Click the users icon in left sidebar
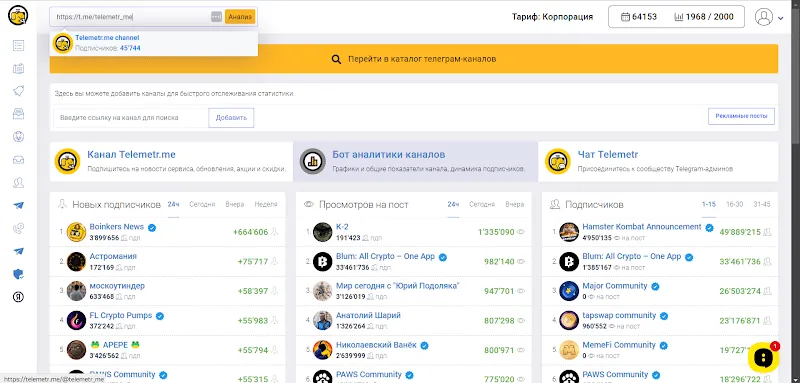Screen dimensions: 800x383 (x=18, y=183)
